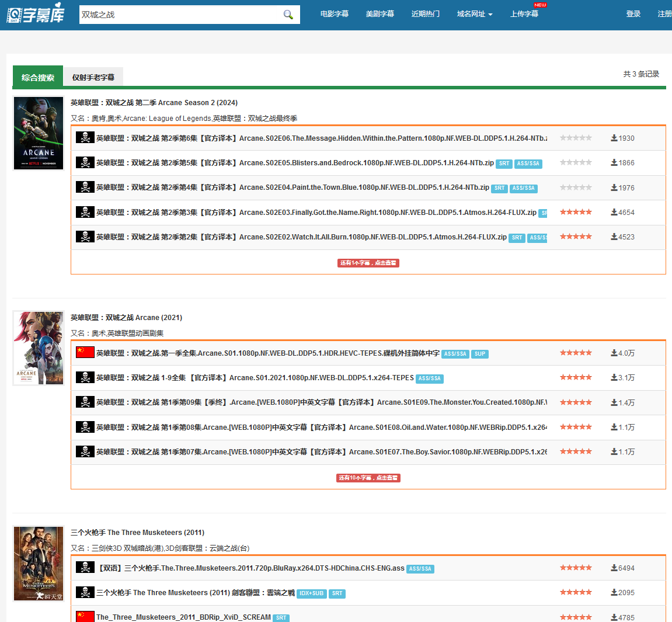The height and width of the screenshot is (622, 672).
Task: Click the pirate flag next to Arcane.S02E03 subtitle
Action: point(85,212)
